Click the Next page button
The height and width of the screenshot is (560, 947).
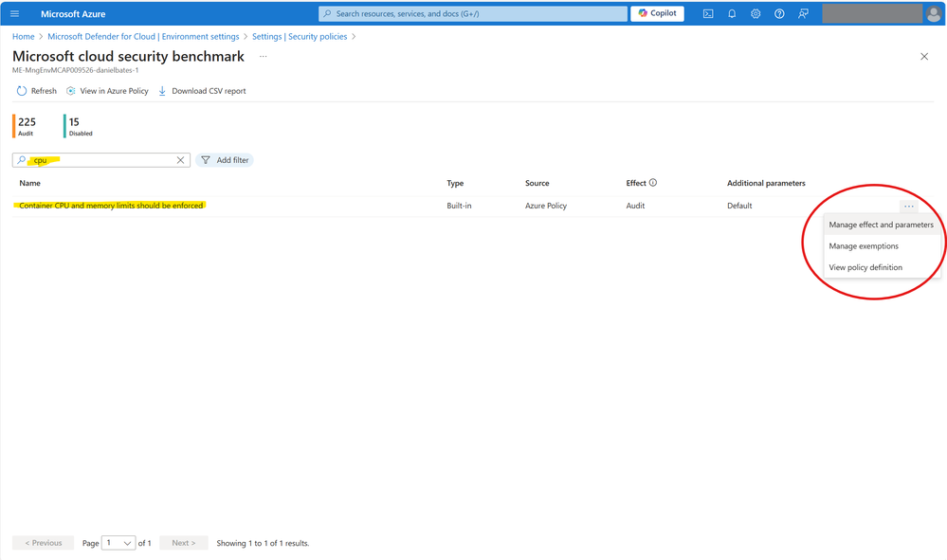(184, 543)
